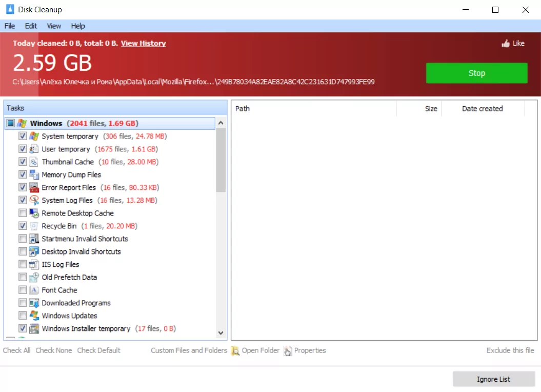Screen dimensions: 541x392
Task: Click the Windows Installer temporary icon
Action: click(x=34, y=328)
